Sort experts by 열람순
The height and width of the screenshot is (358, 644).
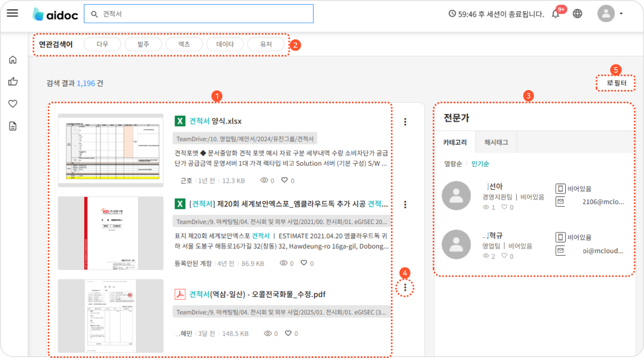tap(453, 164)
